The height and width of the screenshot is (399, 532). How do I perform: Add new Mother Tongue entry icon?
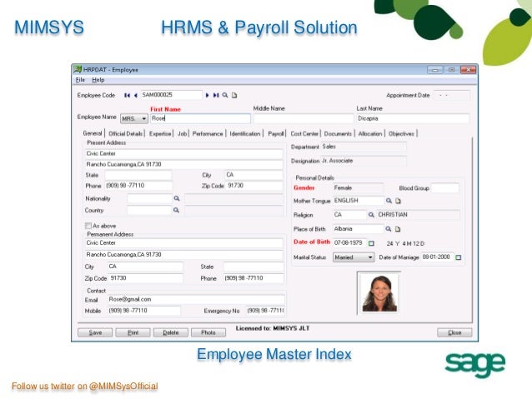point(398,201)
